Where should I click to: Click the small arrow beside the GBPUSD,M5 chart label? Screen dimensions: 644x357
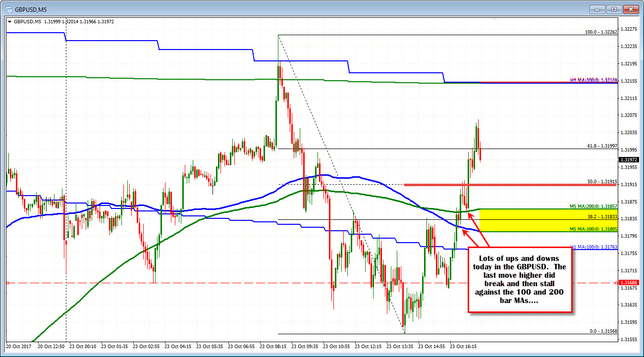[x=10, y=22]
